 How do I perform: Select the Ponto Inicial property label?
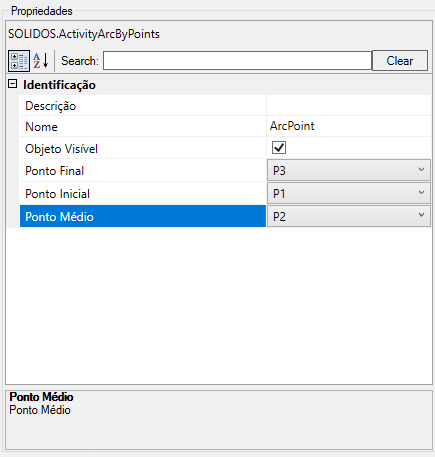point(57,194)
